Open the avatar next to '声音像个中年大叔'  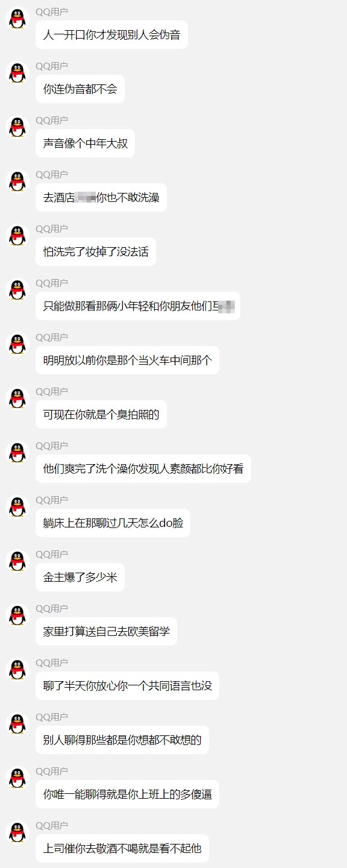17,127
